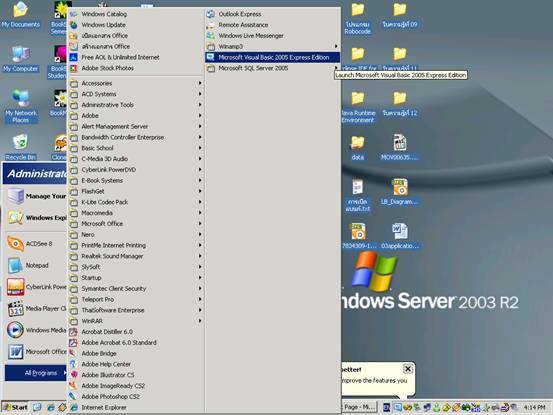
Task: Expand the Microsoft SQL Server 2005 submenu
Action: tap(273, 68)
